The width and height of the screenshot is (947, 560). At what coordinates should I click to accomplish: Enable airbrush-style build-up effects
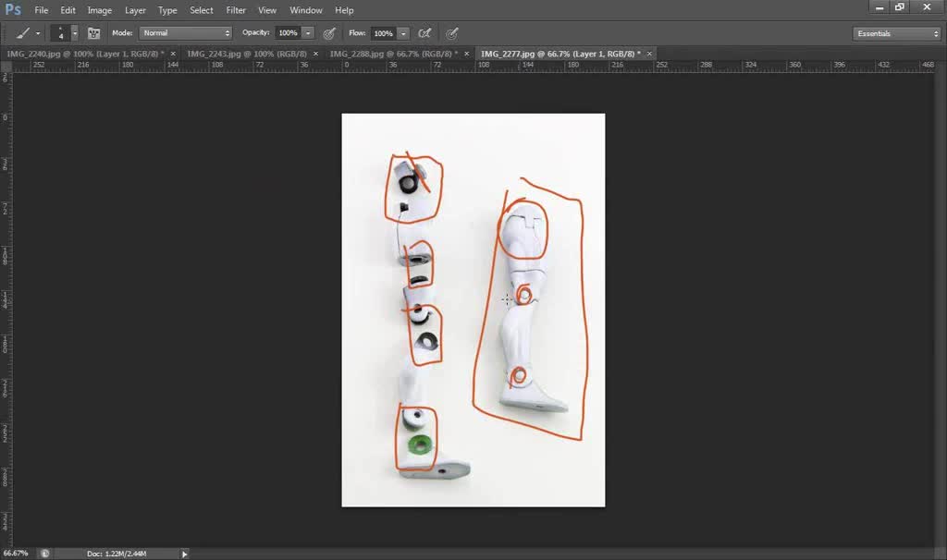point(424,33)
